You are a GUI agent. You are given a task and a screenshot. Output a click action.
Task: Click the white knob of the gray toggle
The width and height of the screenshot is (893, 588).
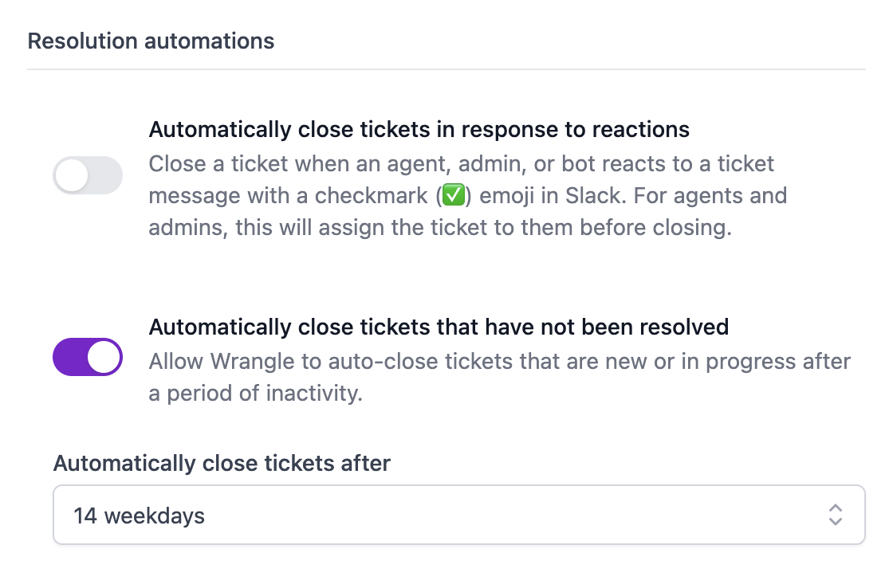pos(73,175)
